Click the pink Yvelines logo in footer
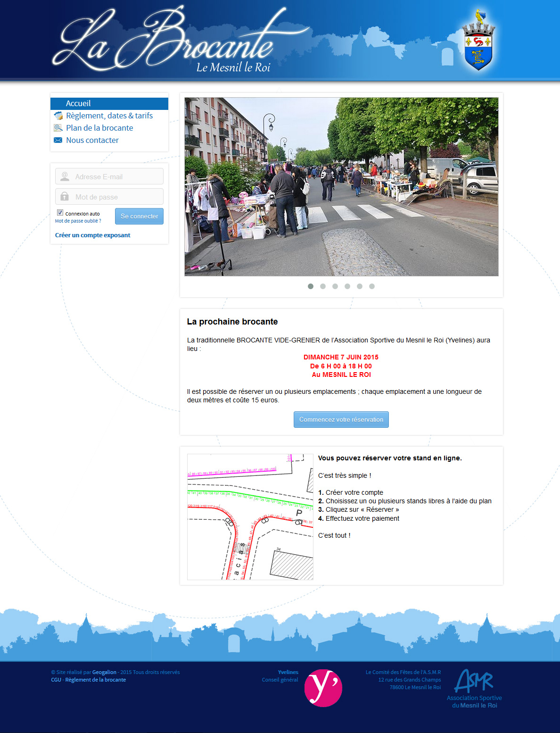The height and width of the screenshot is (733, 560). point(323,688)
